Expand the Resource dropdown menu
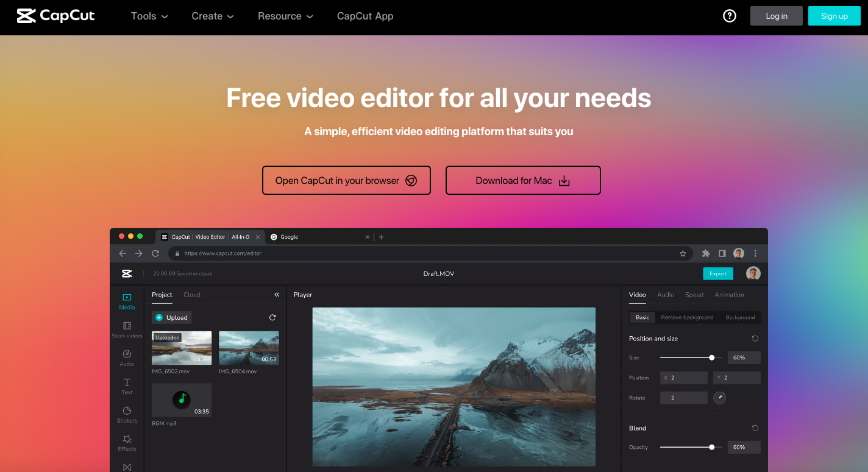 tap(285, 16)
